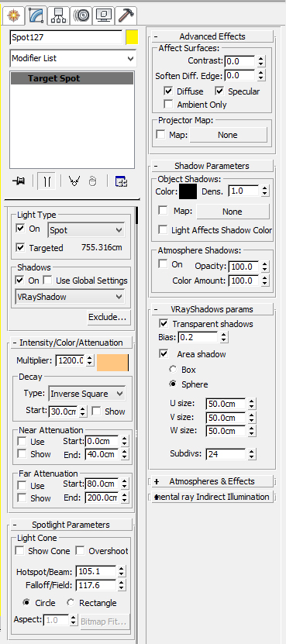The height and width of the screenshot is (644, 286).
Task: Uncheck the Targeted checkbox
Action: [x=20, y=248]
